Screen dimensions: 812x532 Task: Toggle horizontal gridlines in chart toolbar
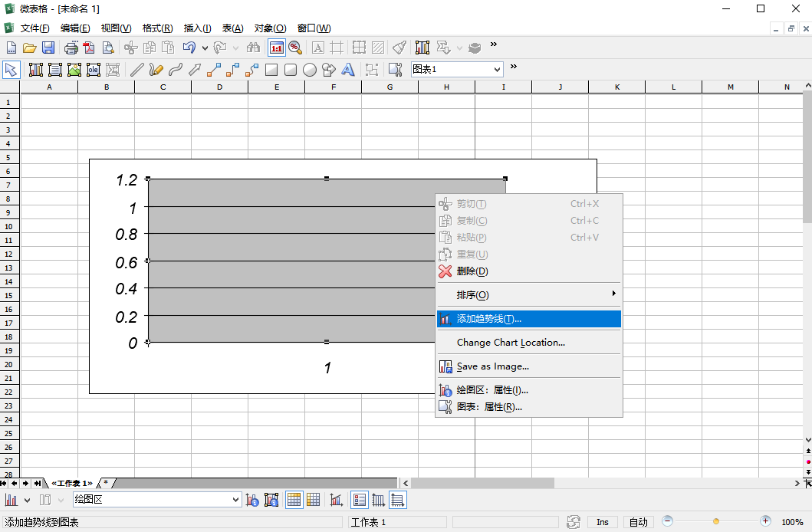click(x=397, y=500)
